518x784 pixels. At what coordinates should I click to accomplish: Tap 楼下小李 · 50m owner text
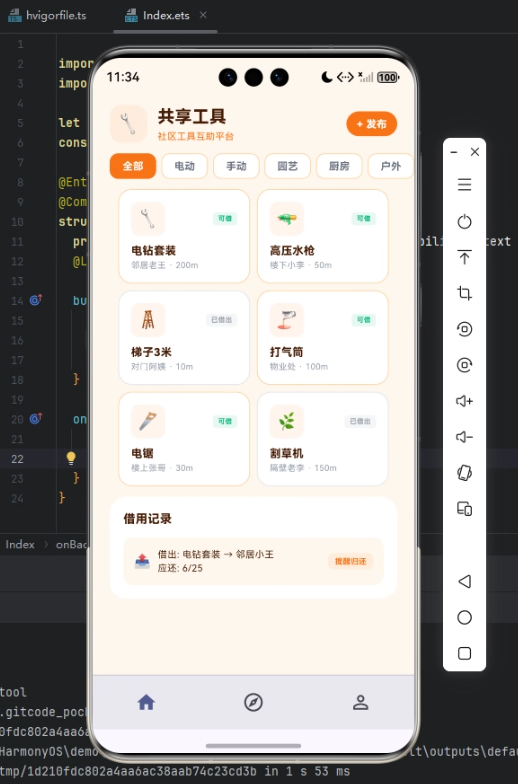(x=301, y=266)
